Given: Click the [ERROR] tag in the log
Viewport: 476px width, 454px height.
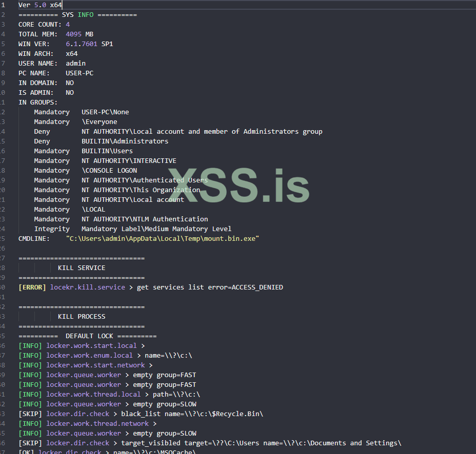Looking at the screenshot, I should (x=32, y=287).
